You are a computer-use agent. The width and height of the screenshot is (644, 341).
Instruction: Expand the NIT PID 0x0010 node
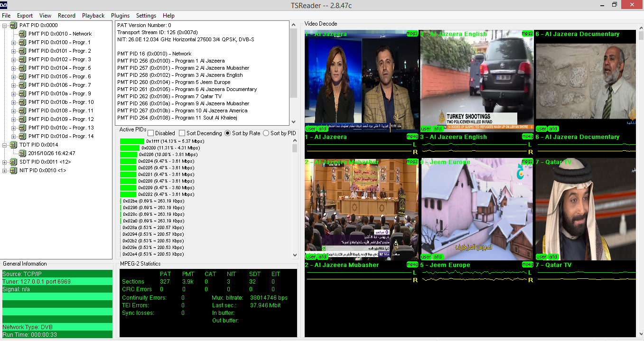pyautogui.click(x=5, y=170)
